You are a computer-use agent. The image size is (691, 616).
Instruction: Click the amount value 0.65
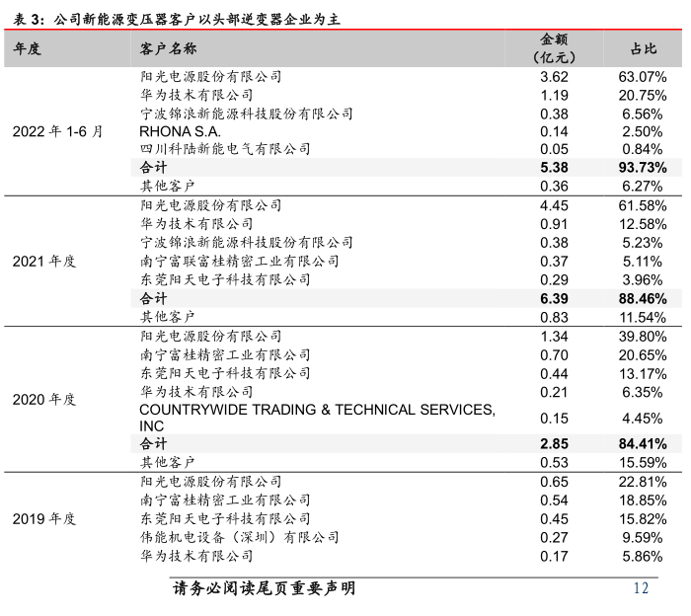click(554, 482)
